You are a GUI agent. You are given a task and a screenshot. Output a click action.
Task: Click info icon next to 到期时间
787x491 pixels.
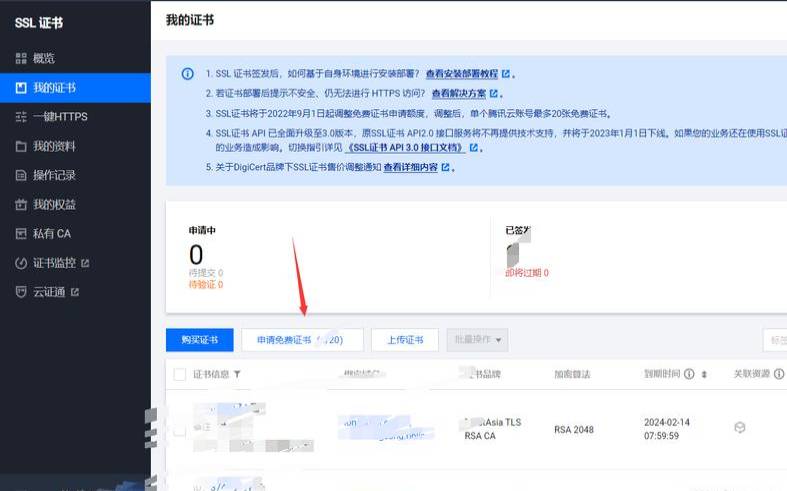tap(689, 374)
